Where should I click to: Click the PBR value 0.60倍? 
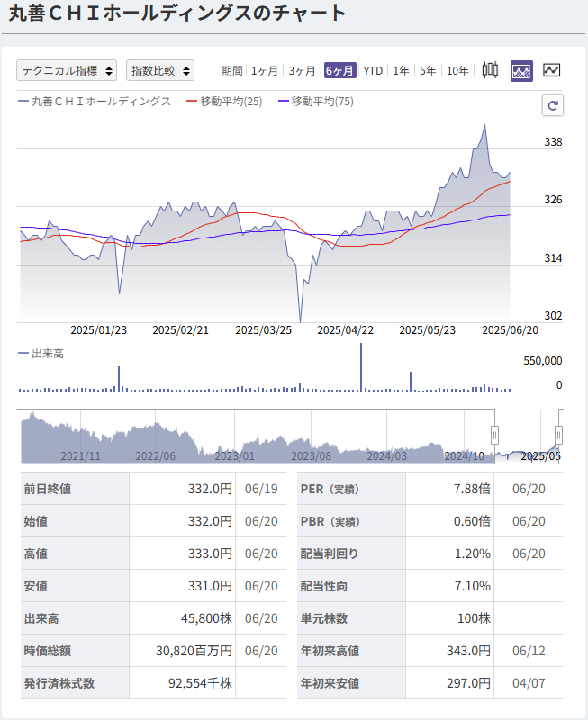click(x=472, y=521)
